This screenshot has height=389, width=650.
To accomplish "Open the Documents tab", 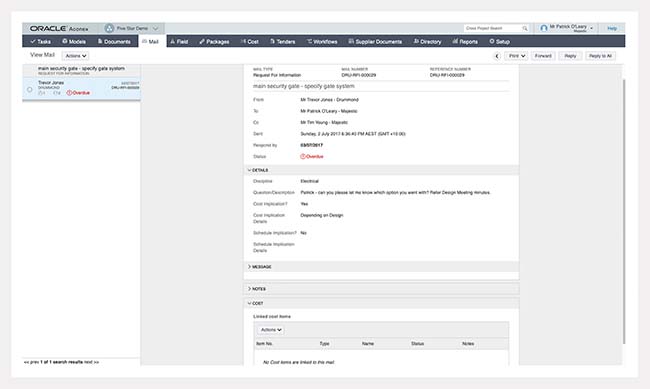I will click(x=114, y=41).
